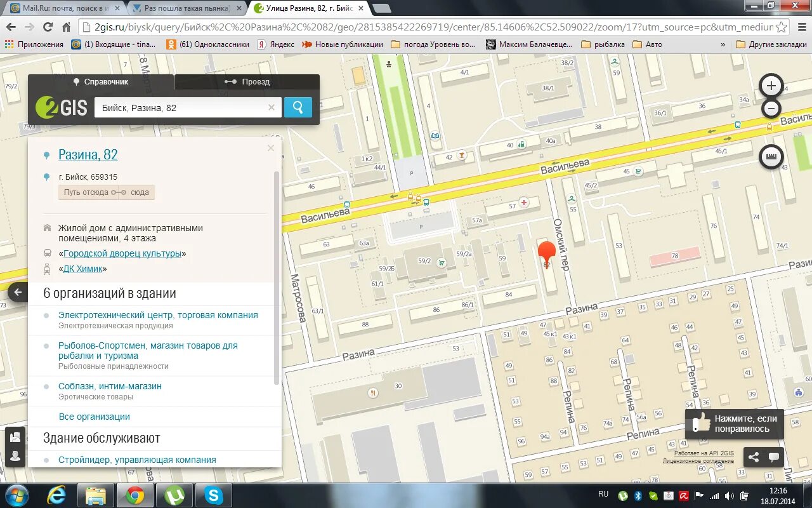
Task: Open uTorrent from the taskbar
Action: tap(174, 495)
